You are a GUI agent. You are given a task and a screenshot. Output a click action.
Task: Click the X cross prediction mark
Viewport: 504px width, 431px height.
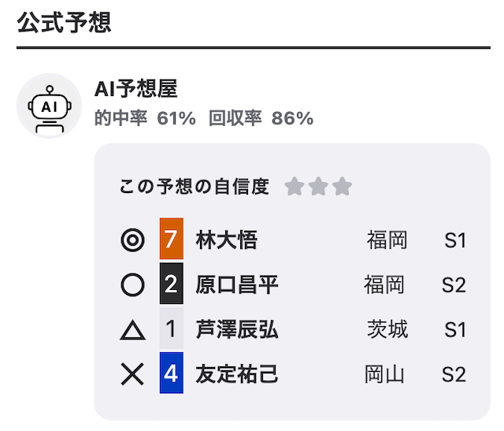click(x=132, y=373)
